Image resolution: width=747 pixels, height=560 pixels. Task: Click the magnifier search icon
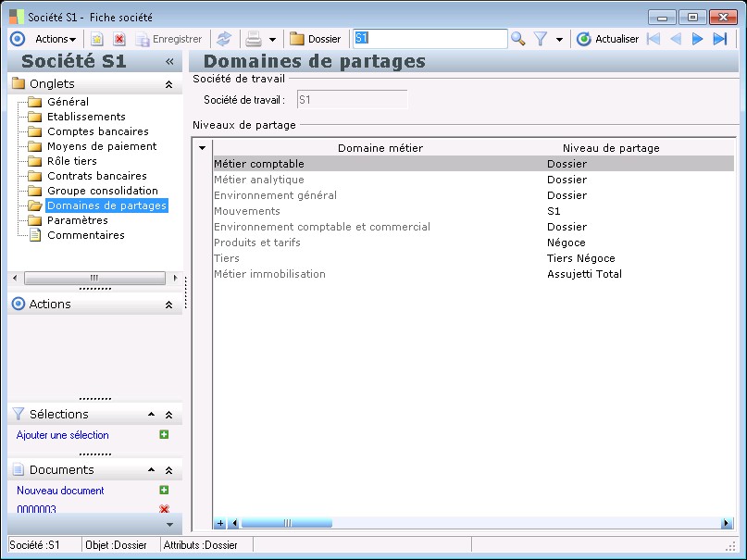(518, 39)
